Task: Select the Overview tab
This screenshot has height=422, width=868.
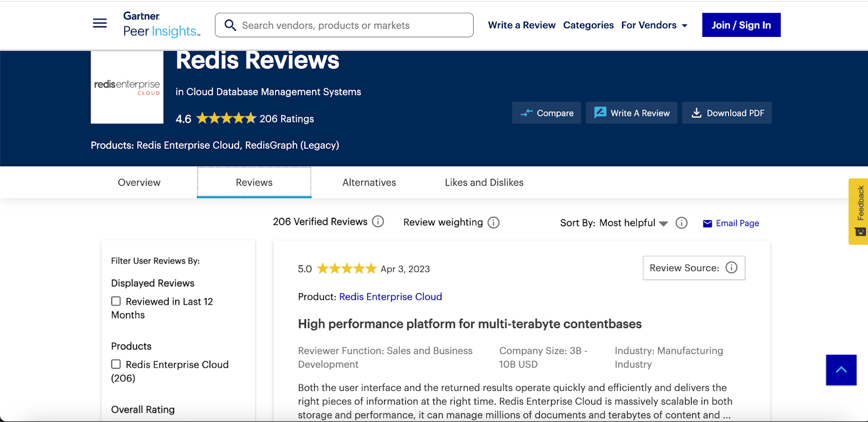Action: tap(139, 182)
